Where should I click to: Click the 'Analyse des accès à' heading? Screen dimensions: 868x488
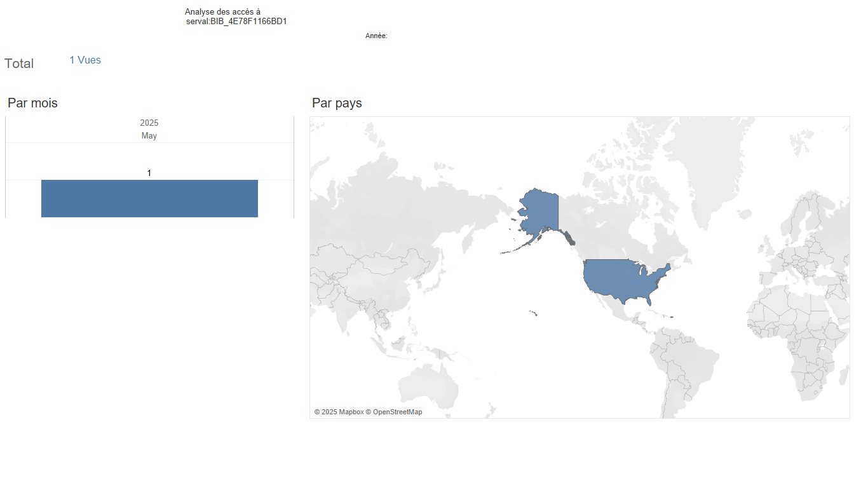(222, 12)
